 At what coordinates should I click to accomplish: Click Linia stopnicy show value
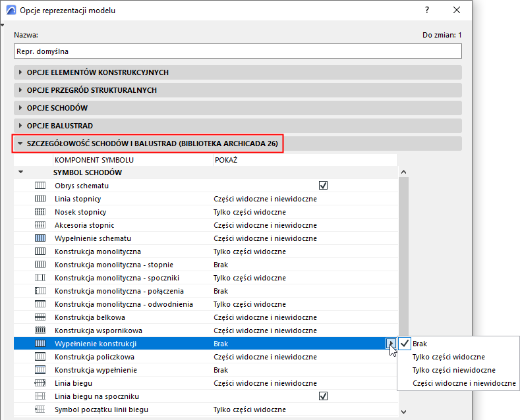[266, 199]
